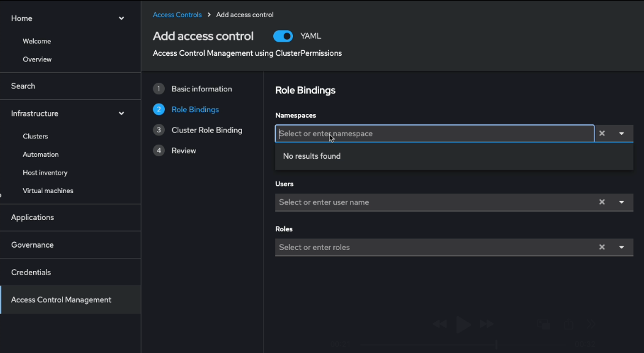This screenshot has width=644, height=353.
Task: Clear the Namespaces field with the X icon
Action: coord(602,134)
